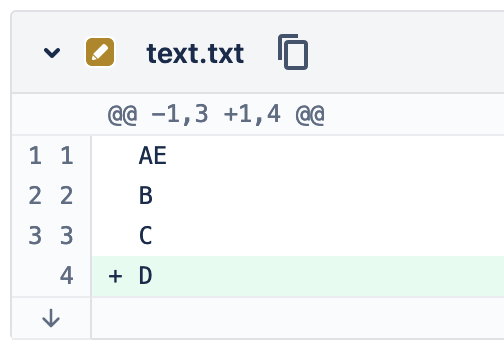Screen dimensions: 504x360
Task: Select new line number 2
Action: [67, 196]
